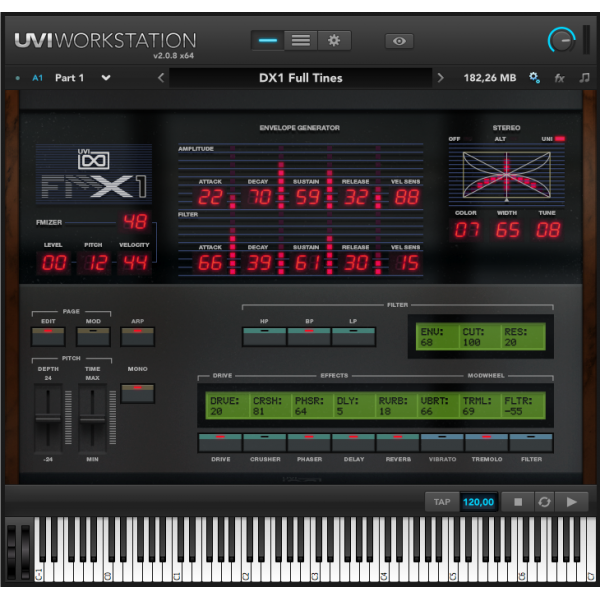Enable the CRUSHER effect switch

coord(264,443)
